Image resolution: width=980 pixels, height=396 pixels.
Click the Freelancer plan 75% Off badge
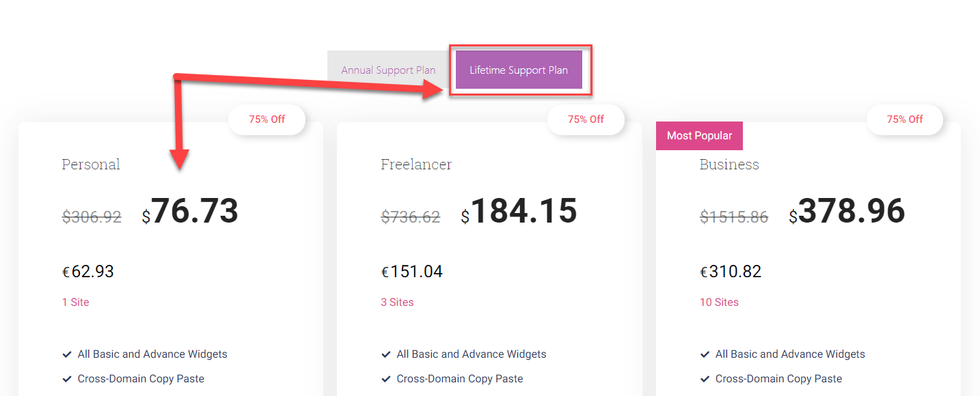coord(586,119)
